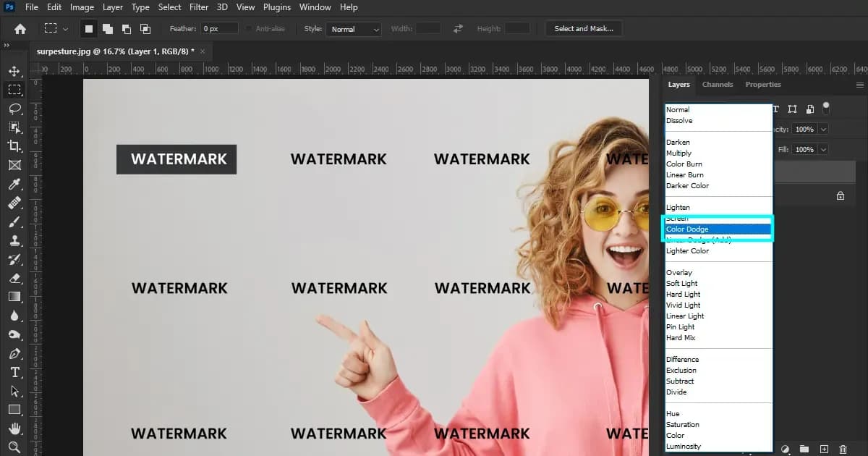The width and height of the screenshot is (868, 456).
Task: Choose Multiply from the blend mode list
Action: pos(678,153)
